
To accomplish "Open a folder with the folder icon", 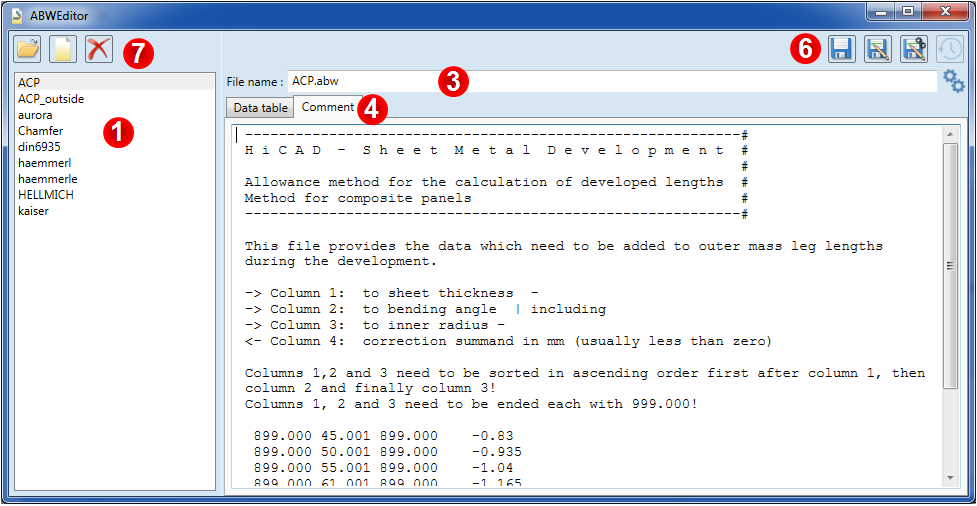I will click(x=28, y=49).
